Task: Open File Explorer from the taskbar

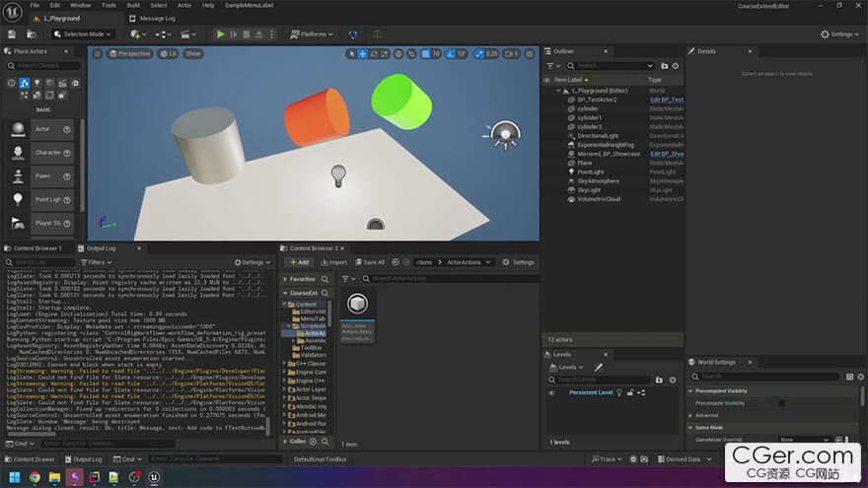Action: tap(54, 477)
